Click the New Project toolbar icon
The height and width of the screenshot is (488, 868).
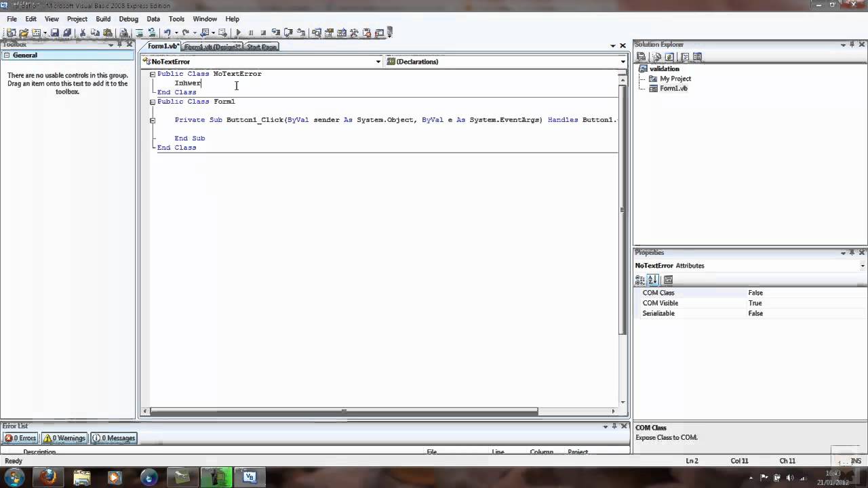click(x=11, y=33)
